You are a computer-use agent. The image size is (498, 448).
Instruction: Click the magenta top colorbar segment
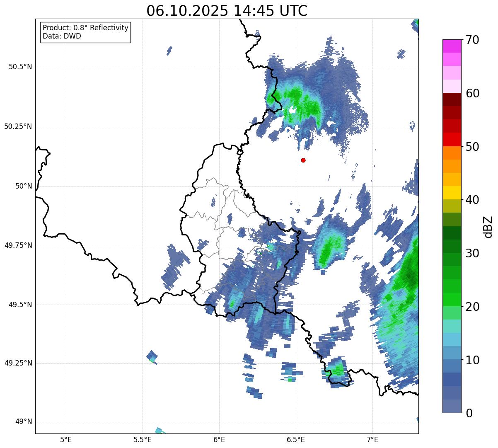click(x=452, y=46)
